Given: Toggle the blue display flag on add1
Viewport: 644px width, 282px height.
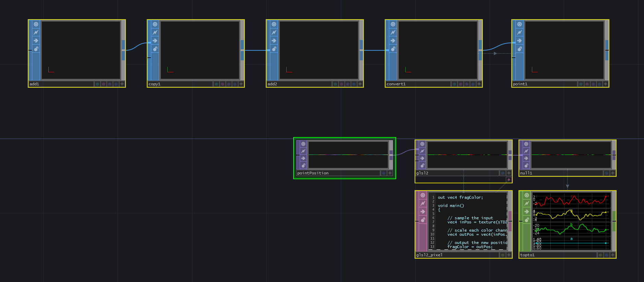Looking at the screenshot, I should pyautogui.click(x=116, y=84).
